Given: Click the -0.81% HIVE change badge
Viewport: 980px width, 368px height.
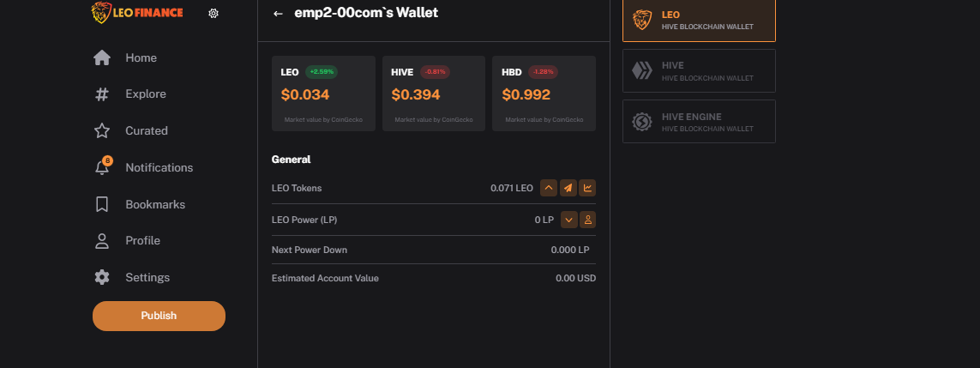Looking at the screenshot, I should coord(435,72).
